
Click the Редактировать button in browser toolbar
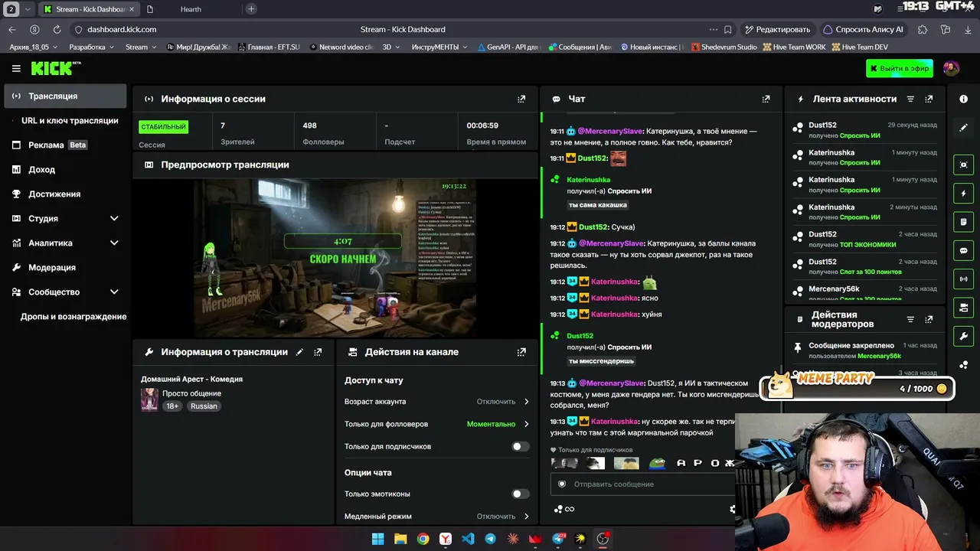(x=776, y=29)
